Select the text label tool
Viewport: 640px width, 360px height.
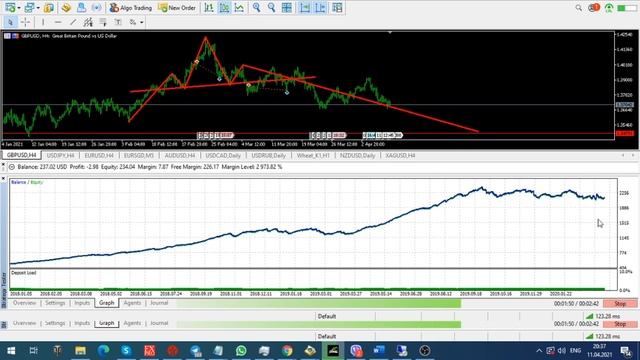[x=118, y=22]
